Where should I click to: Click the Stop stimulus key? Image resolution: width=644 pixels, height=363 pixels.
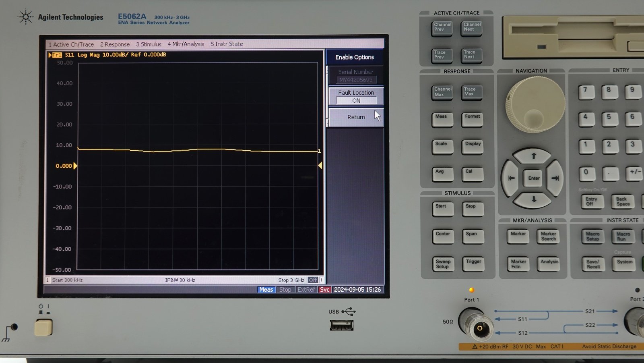[x=473, y=210]
